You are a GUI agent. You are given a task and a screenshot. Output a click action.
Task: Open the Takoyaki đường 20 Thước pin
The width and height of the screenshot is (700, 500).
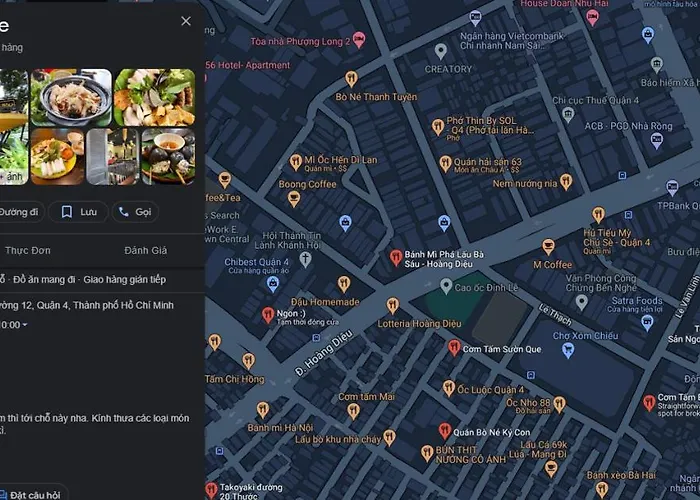coord(212,490)
